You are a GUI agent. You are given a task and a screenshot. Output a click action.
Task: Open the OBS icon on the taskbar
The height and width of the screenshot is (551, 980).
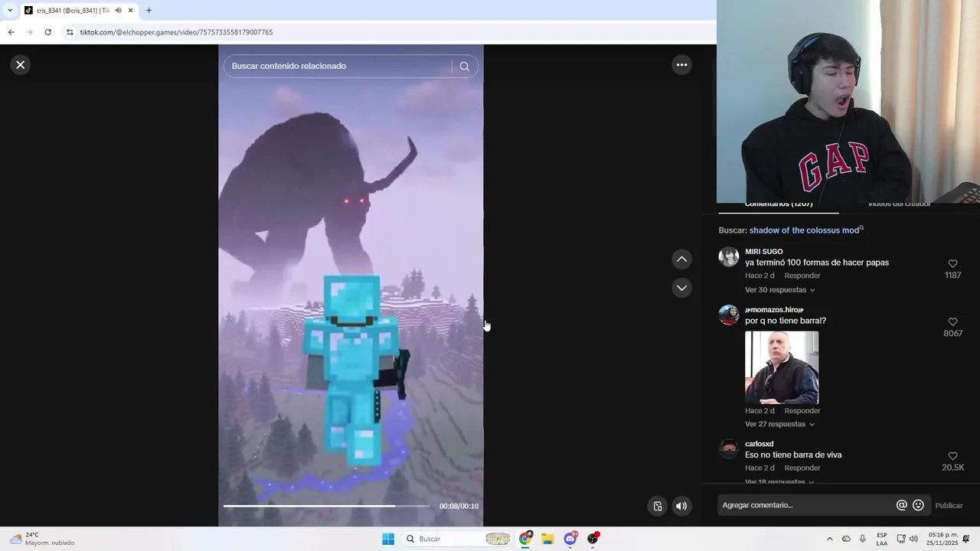[x=593, y=539]
